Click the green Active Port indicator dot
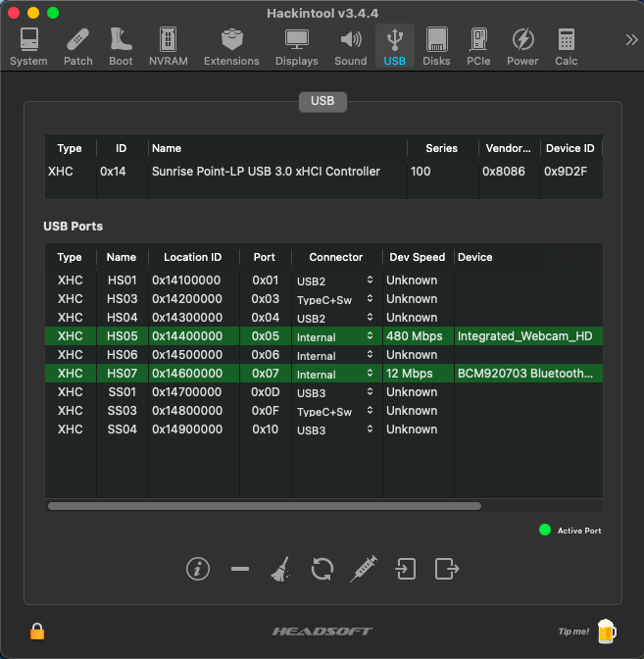The width and height of the screenshot is (644, 659). click(545, 530)
